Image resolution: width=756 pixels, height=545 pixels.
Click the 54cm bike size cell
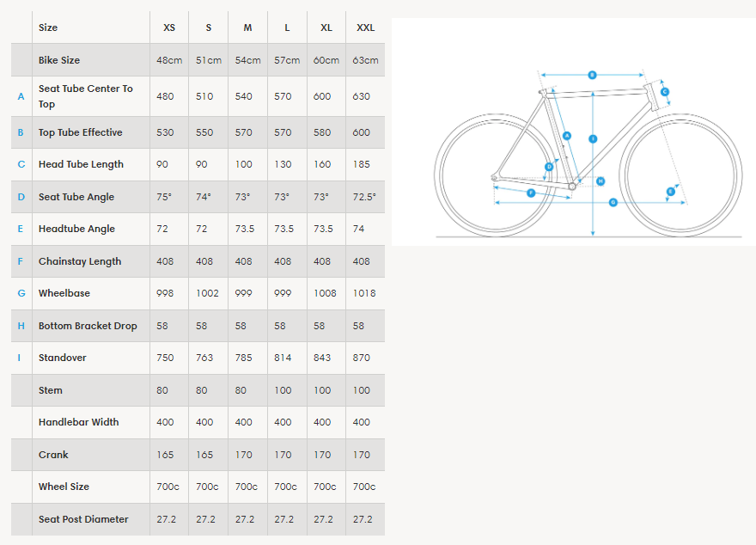click(x=247, y=60)
